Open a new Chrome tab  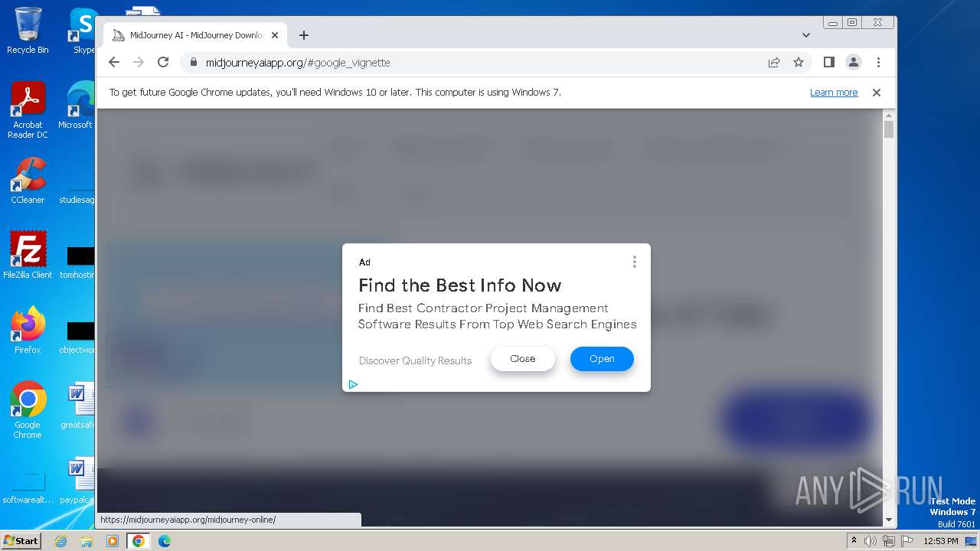[x=304, y=35]
